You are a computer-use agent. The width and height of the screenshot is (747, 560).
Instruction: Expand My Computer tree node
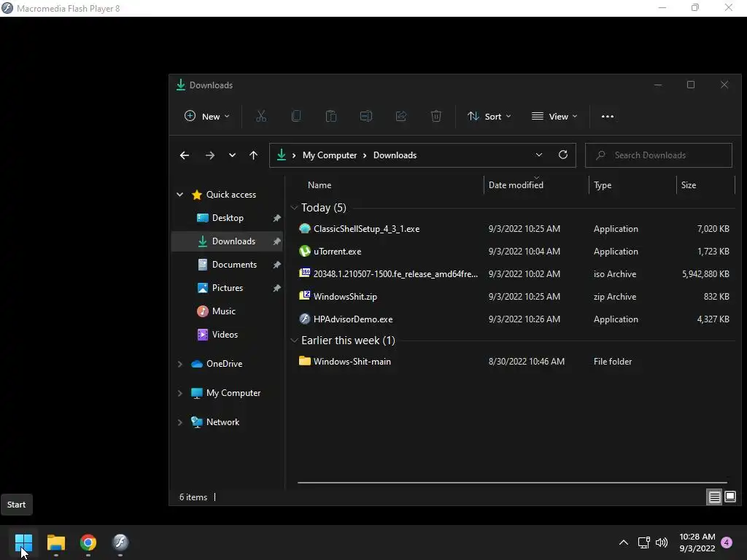coord(180,393)
